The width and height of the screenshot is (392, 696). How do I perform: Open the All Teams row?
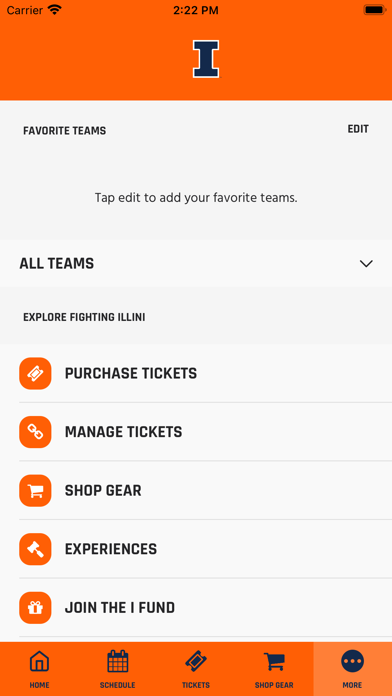[196, 264]
